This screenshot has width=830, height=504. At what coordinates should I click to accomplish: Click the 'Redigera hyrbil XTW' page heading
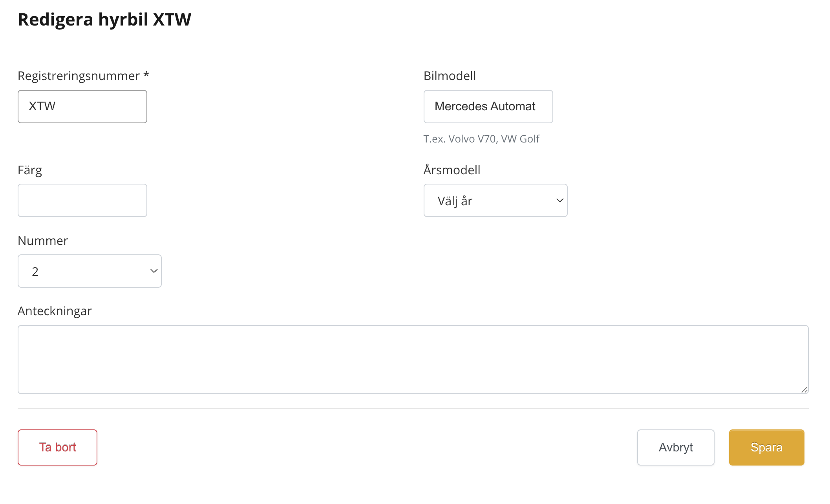pyautogui.click(x=104, y=20)
